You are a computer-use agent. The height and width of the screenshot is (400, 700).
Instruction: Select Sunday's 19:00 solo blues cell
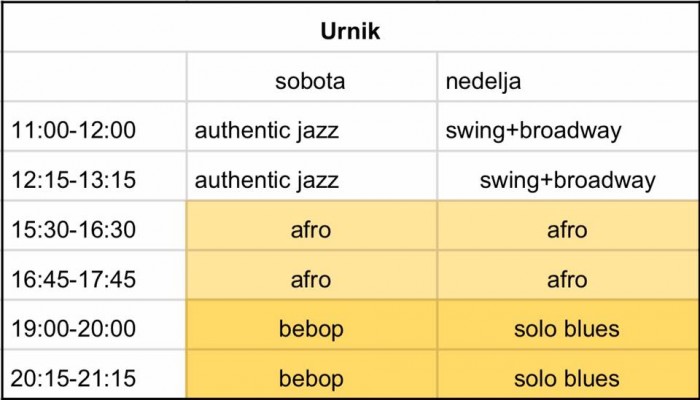567,325
